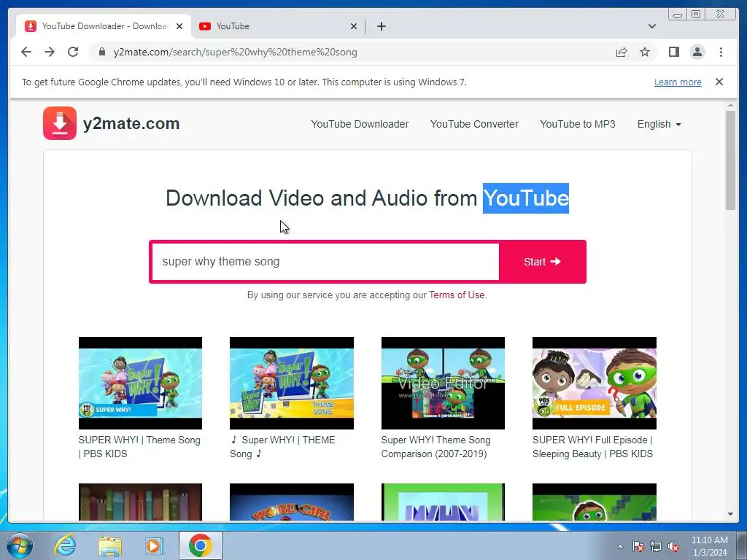Viewport: 747px width, 560px height.
Task: Open the taskbar clock showing 11:10 AM
Action: [709, 546]
